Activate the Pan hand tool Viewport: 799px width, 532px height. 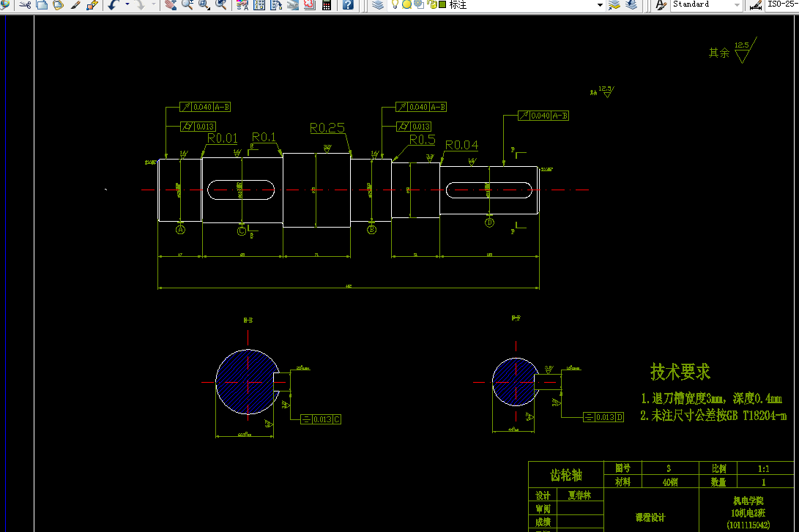(171, 5)
